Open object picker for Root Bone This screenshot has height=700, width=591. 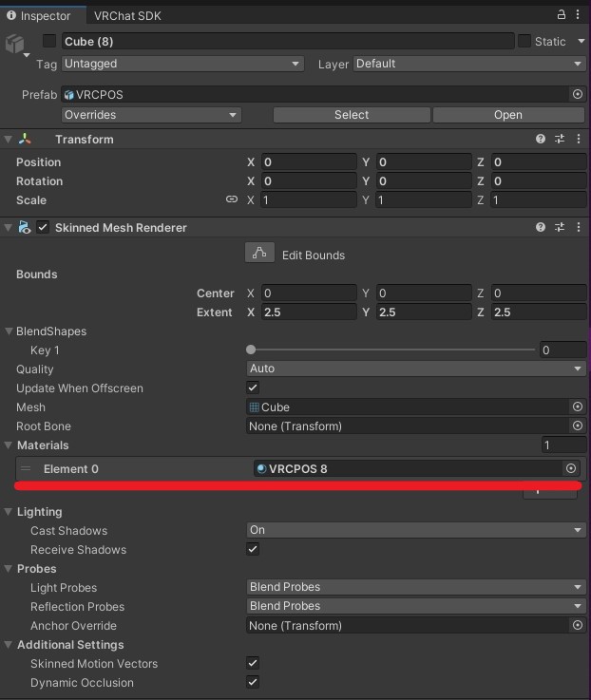coord(578,426)
